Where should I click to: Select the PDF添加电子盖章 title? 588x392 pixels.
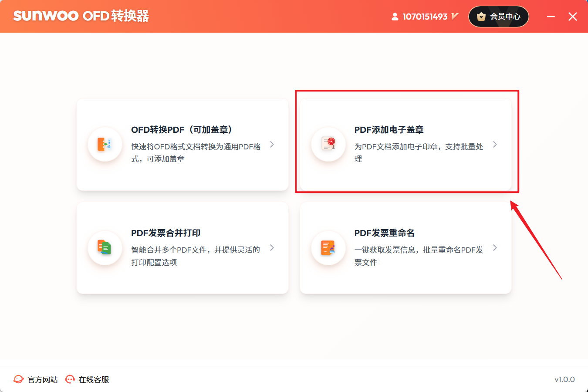coord(389,130)
